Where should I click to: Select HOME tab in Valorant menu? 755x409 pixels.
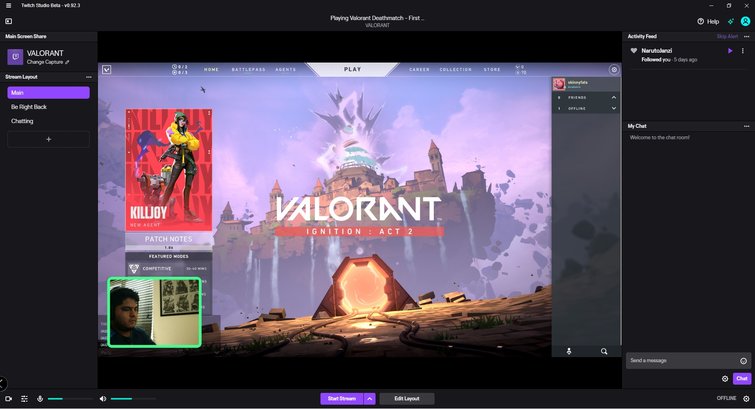point(211,70)
